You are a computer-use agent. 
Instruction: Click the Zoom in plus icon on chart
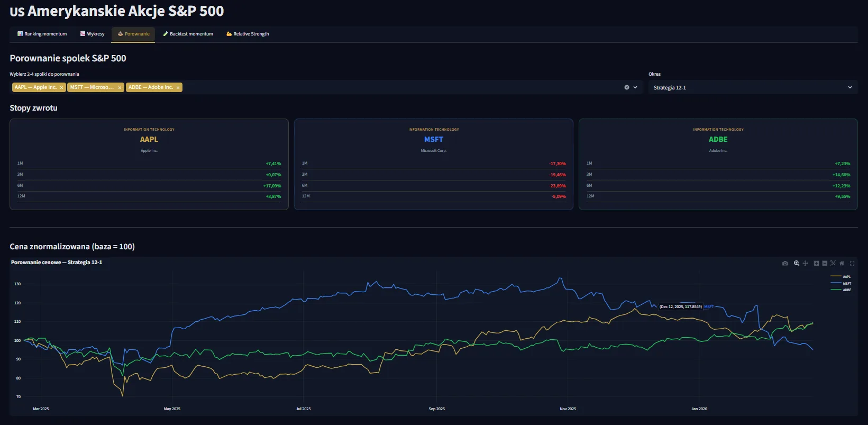[x=816, y=263]
